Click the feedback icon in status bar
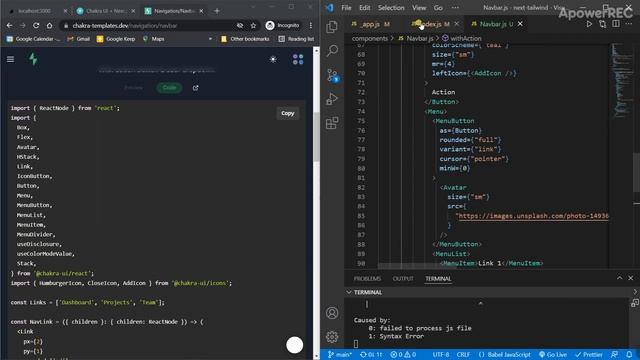Screen dimensions: 640x360 615,354
